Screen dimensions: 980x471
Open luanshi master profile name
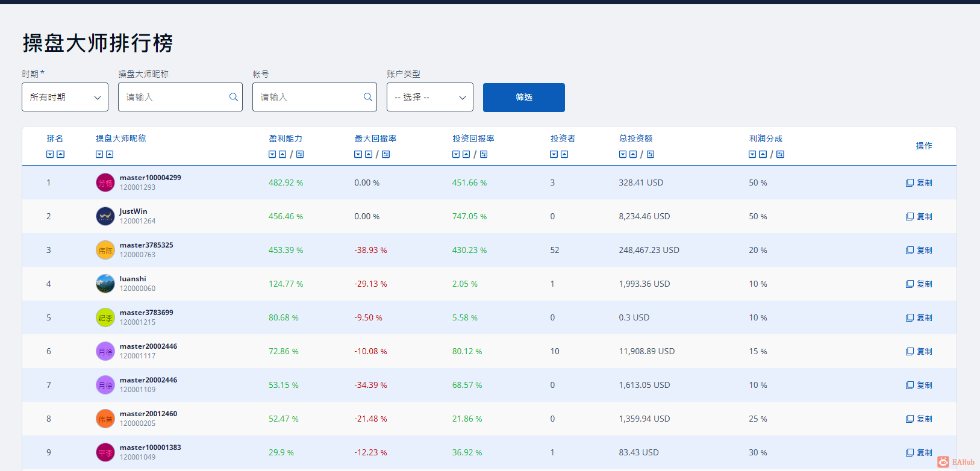(x=133, y=279)
